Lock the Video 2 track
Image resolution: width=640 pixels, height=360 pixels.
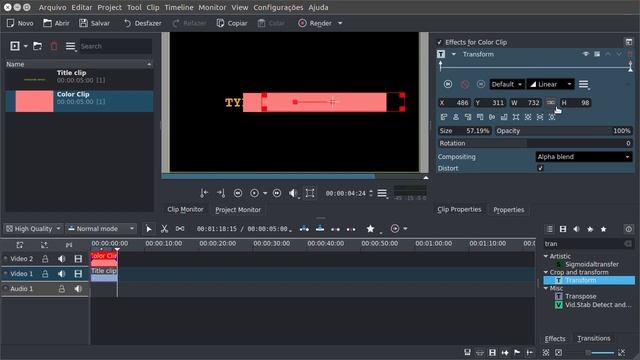[45, 259]
